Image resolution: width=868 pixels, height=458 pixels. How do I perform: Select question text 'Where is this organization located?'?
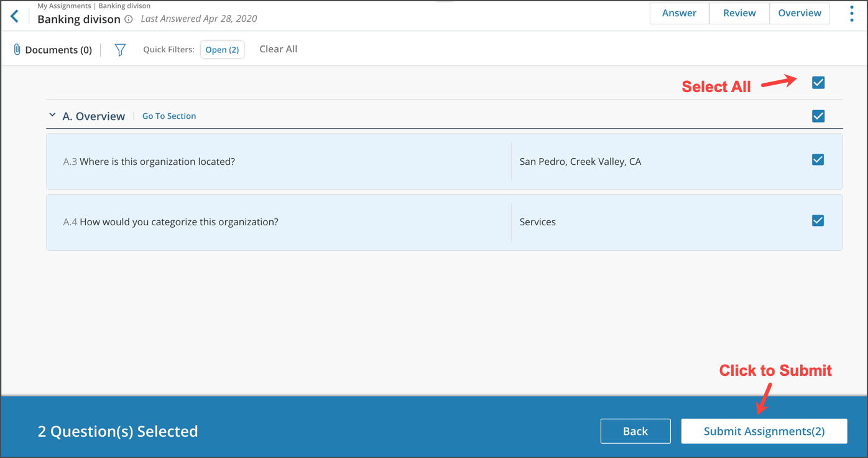point(157,162)
